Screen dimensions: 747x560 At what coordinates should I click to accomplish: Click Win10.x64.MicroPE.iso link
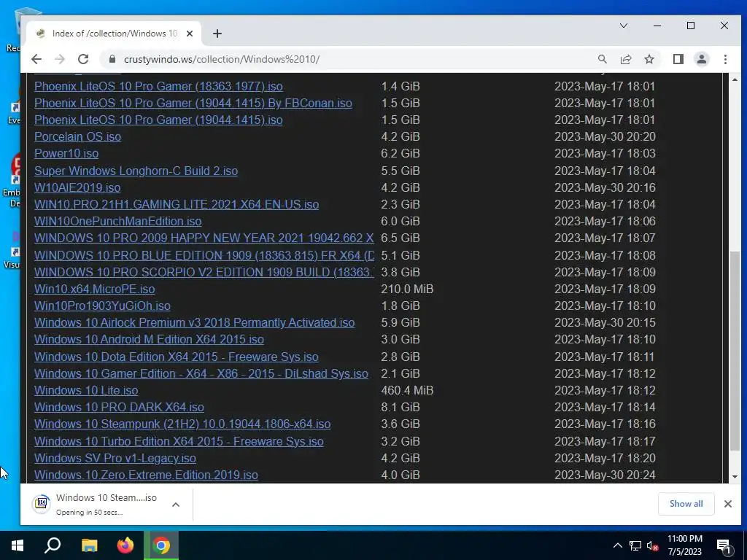pyautogui.click(x=94, y=289)
